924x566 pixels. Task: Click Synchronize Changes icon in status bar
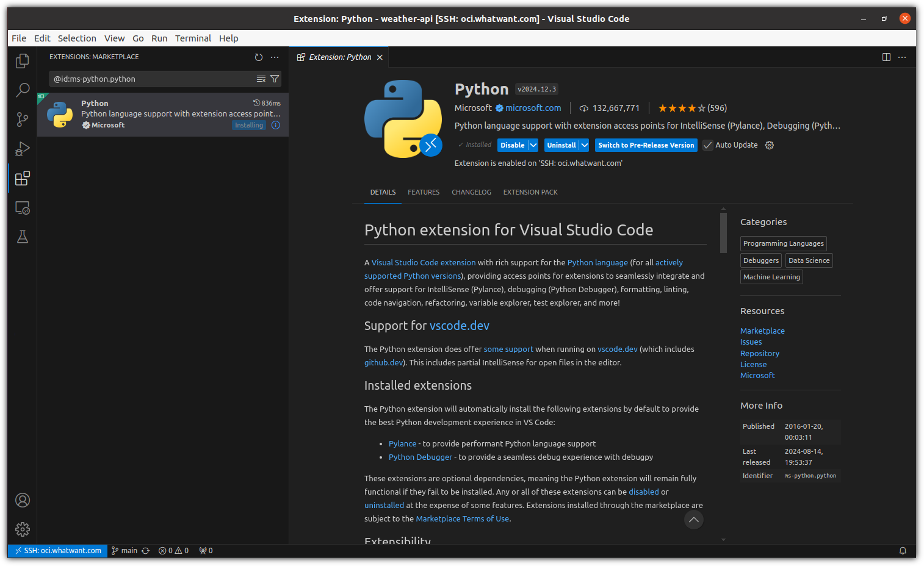(x=145, y=551)
